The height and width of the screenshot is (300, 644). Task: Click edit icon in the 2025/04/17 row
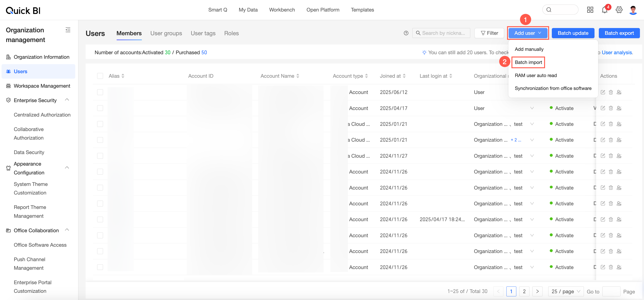click(603, 108)
